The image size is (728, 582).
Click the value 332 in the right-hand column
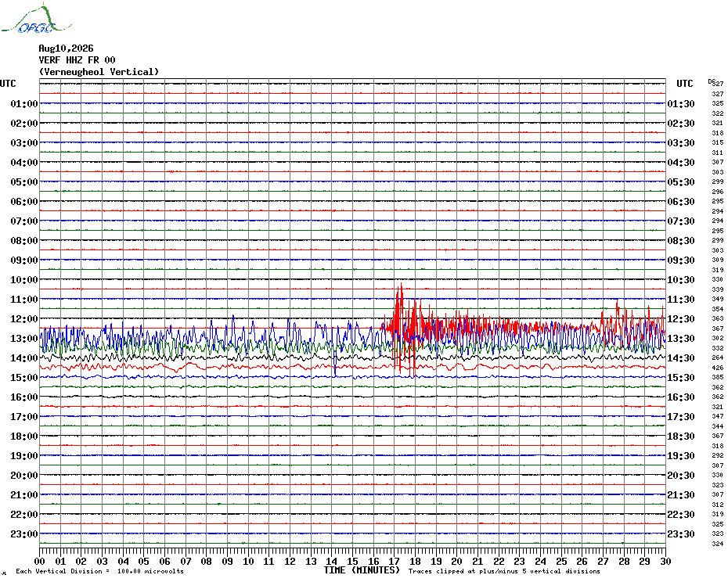point(717,348)
